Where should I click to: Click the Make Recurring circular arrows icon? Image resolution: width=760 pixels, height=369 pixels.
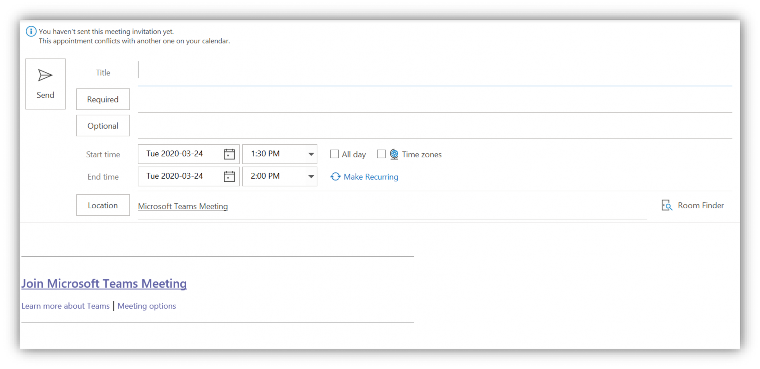pos(335,177)
